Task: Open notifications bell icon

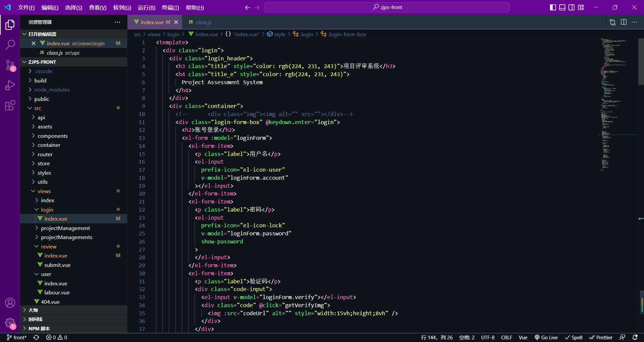Action: (x=635, y=338)
